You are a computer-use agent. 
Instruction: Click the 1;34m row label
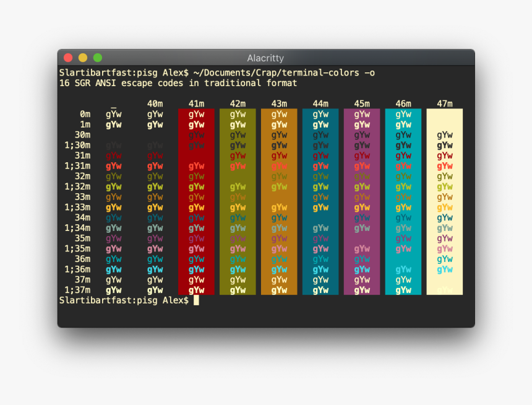[x=78, y=229]
